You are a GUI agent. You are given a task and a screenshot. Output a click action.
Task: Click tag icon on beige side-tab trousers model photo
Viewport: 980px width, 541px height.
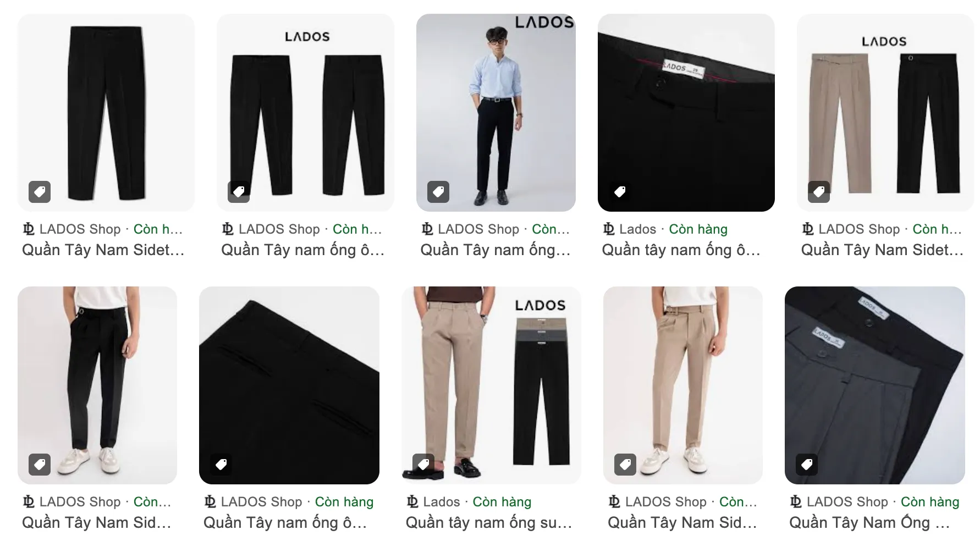(x=625, y=465)
